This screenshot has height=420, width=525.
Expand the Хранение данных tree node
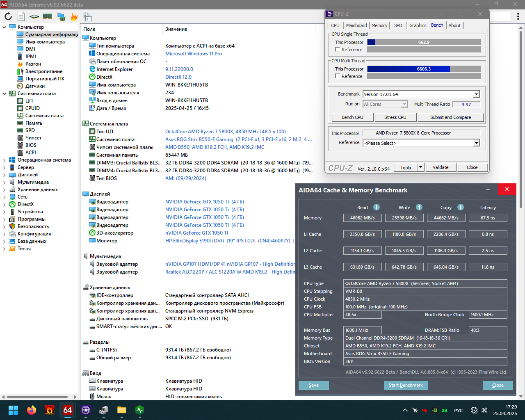coord(5,189)
